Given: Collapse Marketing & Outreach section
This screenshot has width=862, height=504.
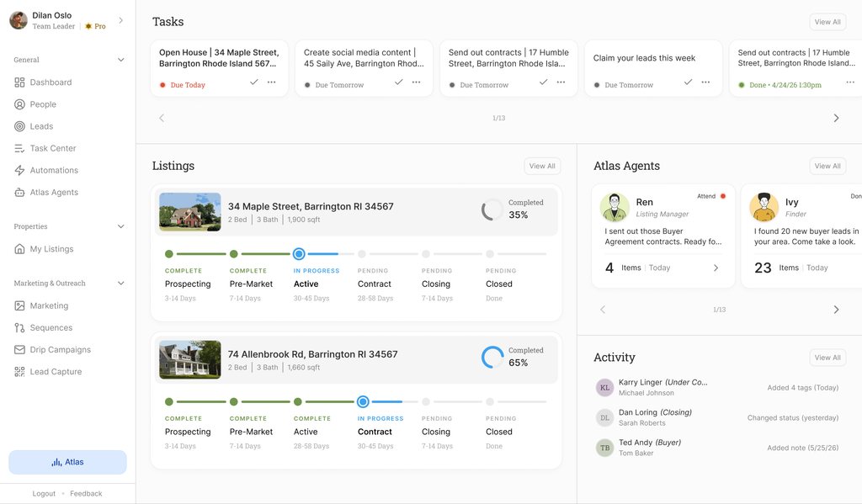Looking at the screenshot, I should point(121,283).
